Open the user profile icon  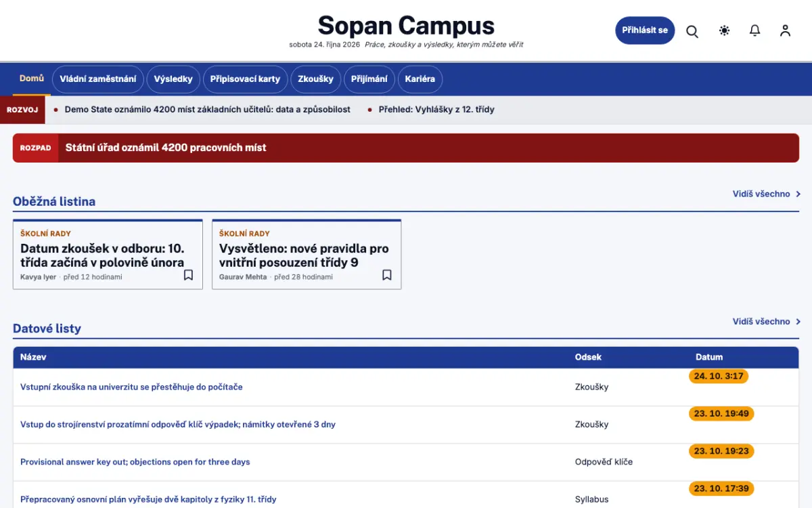coord(785,30)
